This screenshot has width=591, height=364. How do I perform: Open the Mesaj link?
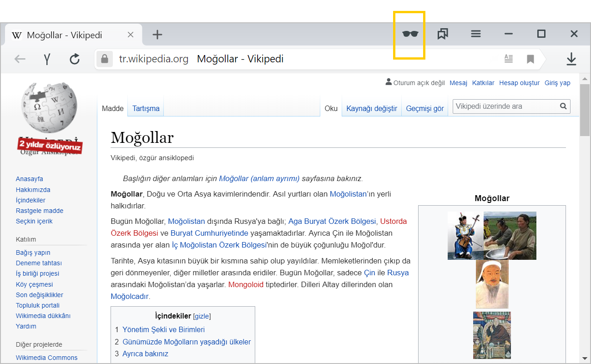[459, 83]
